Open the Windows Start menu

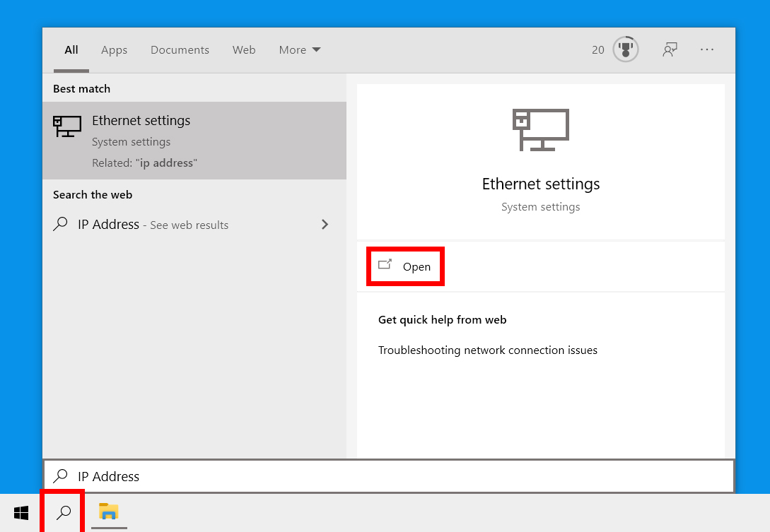[x=21, y=513]
